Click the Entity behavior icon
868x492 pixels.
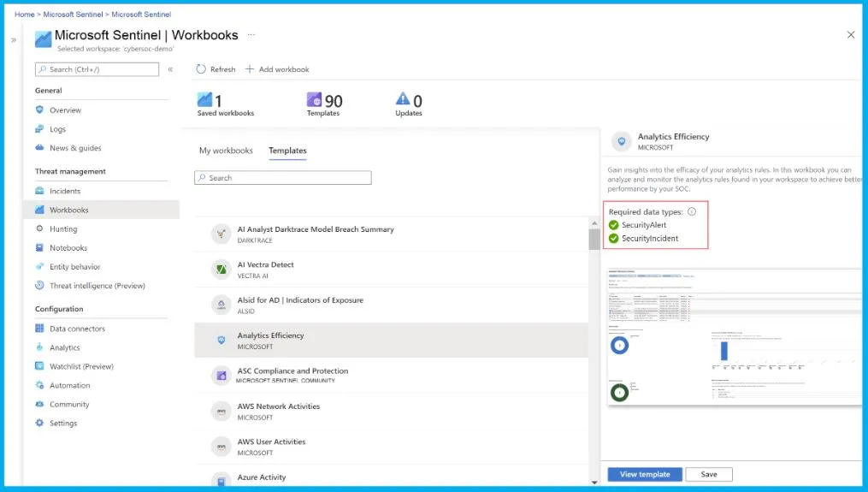(39, 266)
